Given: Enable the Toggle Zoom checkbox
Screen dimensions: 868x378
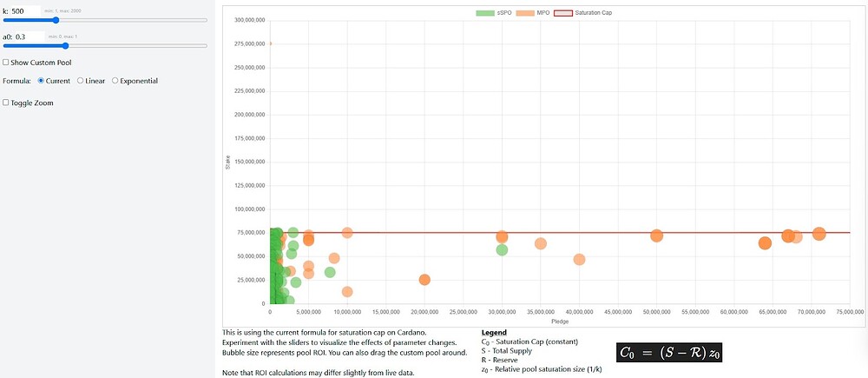Looking at the screenshot, I should 5,103.
